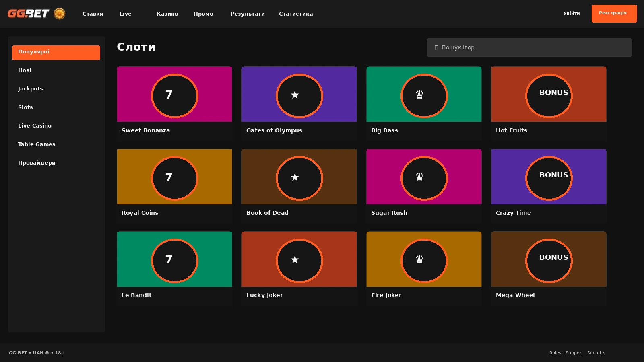Click the search magnifier icon
This screenshot has width=644, height=362.
coord(436,47)
